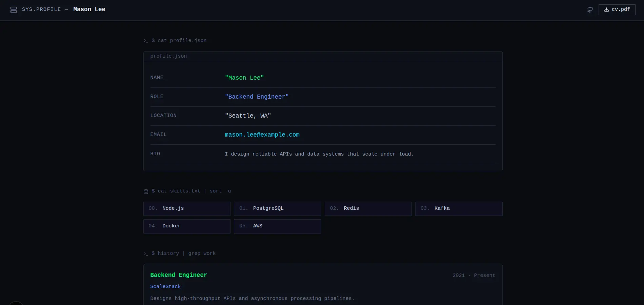Choose the Kafka skill chip

pyautogui.click(x=459, y=208)
